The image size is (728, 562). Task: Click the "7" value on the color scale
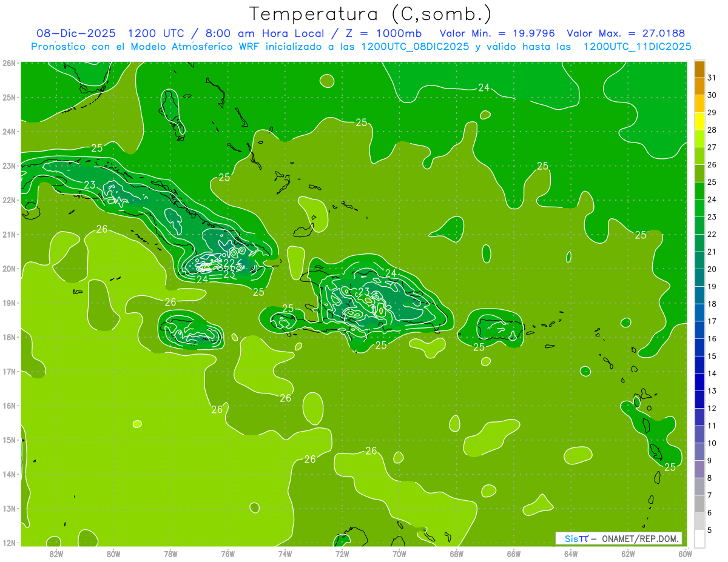tap(710, 496)
